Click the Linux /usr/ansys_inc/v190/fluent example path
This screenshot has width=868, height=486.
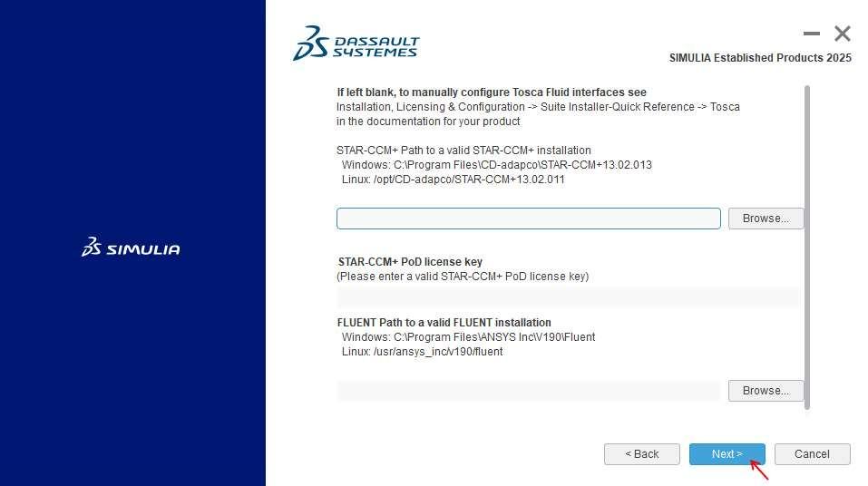422,352
